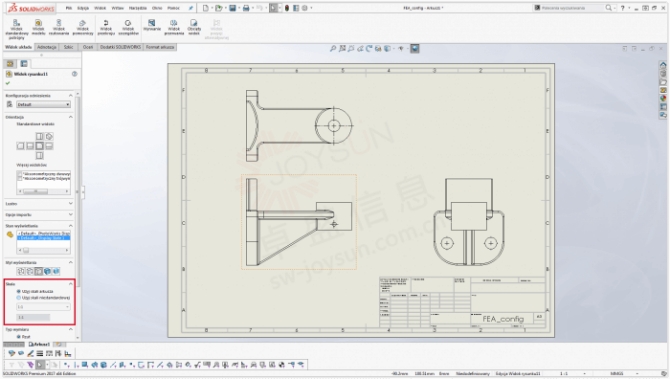Open the Format arkusza tab

click(160, 47)
